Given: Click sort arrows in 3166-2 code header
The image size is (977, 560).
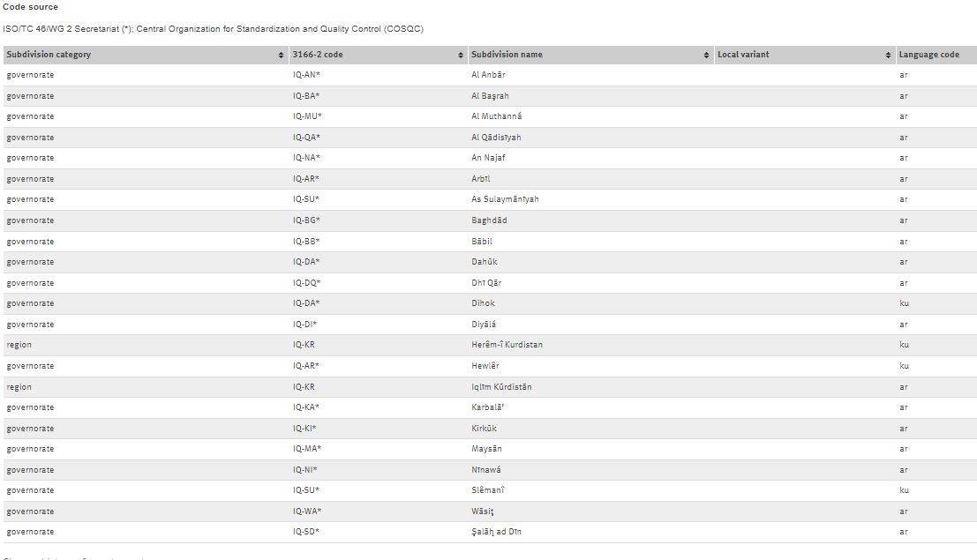Looking at the screenshot, I should tap(461, 55).
